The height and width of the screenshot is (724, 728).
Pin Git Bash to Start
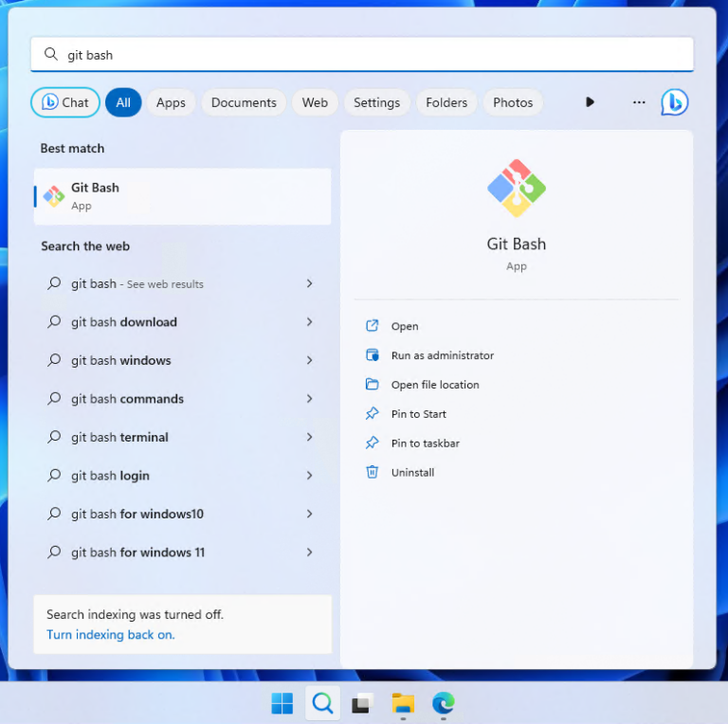click(418, 414)
